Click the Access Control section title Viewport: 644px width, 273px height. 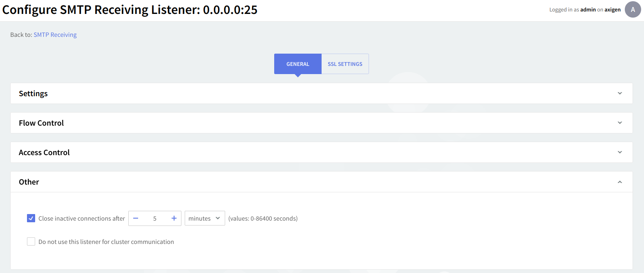(x=44, y=153)
